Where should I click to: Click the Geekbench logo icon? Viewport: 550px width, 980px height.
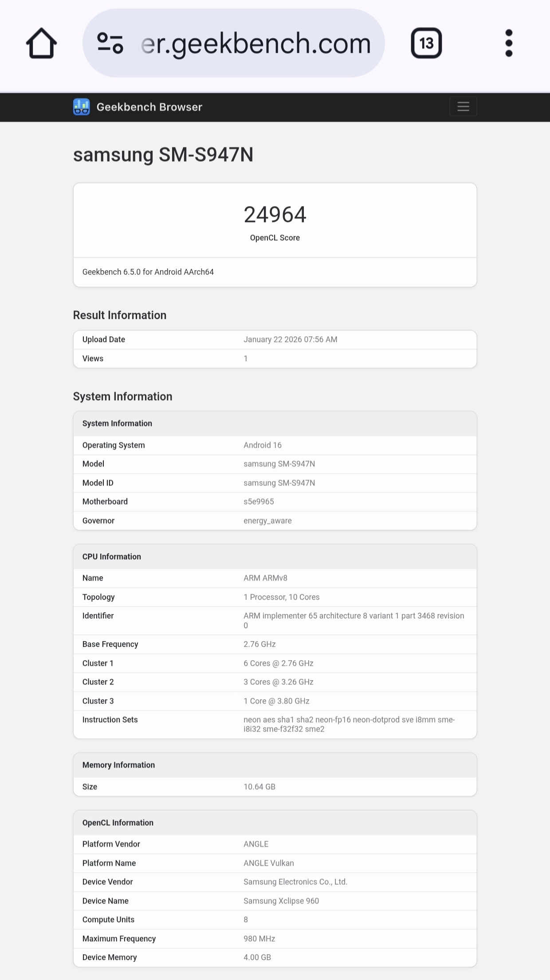coord(82,107)
